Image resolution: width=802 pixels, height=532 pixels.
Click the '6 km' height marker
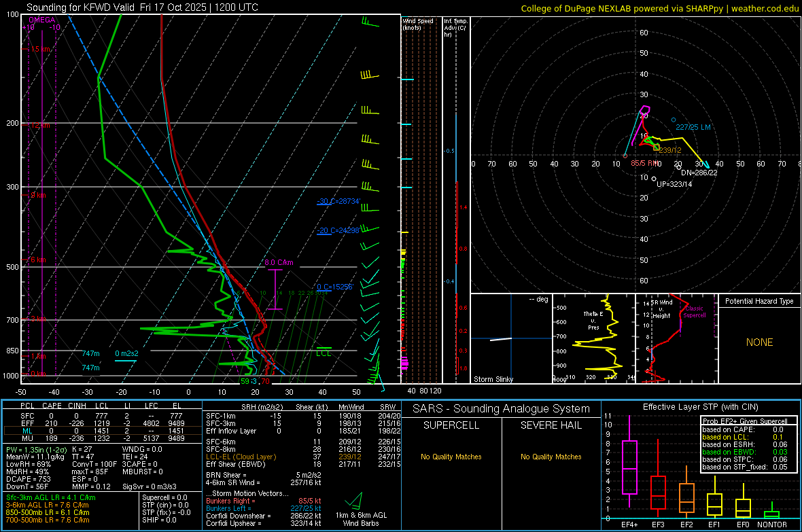point(38,260)
